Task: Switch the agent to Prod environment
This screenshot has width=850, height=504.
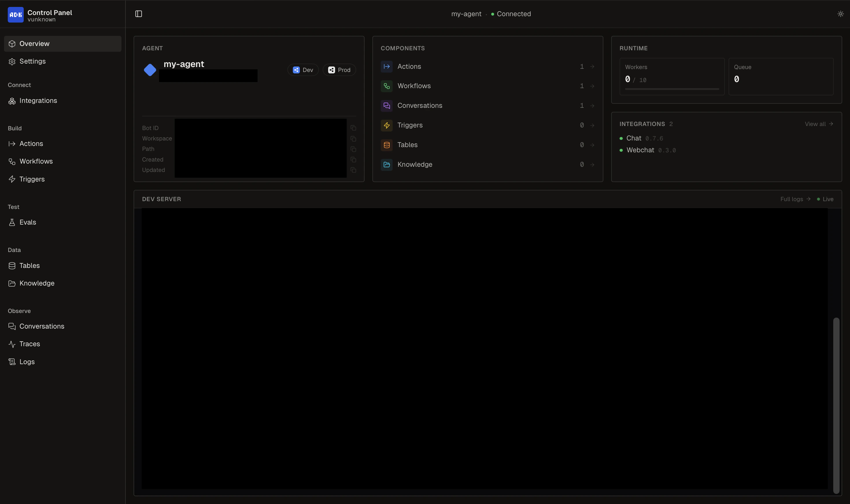Action: coord(339,70)
